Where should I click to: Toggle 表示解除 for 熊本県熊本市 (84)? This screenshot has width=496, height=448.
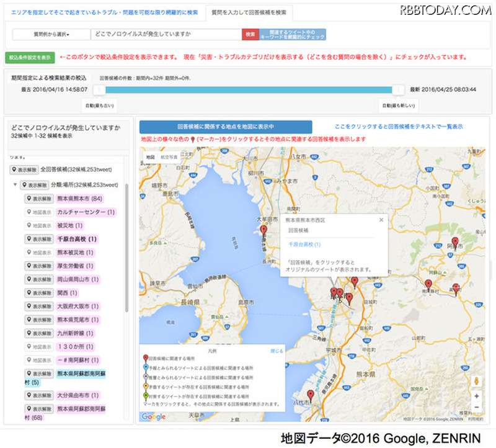tap(38, 199)
